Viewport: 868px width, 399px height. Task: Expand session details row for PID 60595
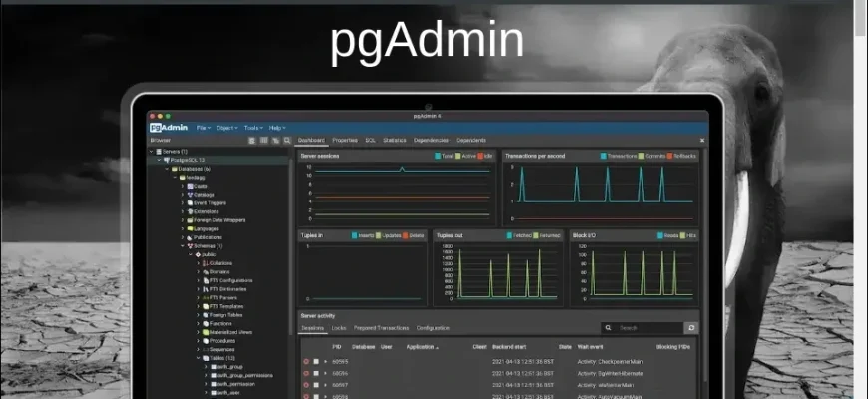(x=325, y=361)
